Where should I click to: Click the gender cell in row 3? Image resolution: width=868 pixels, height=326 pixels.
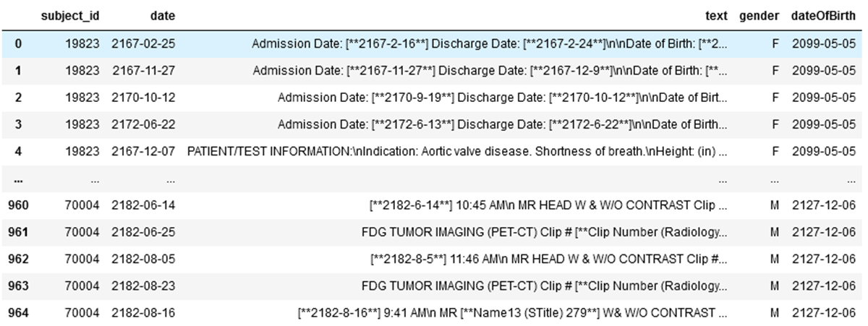pos(775,124)
